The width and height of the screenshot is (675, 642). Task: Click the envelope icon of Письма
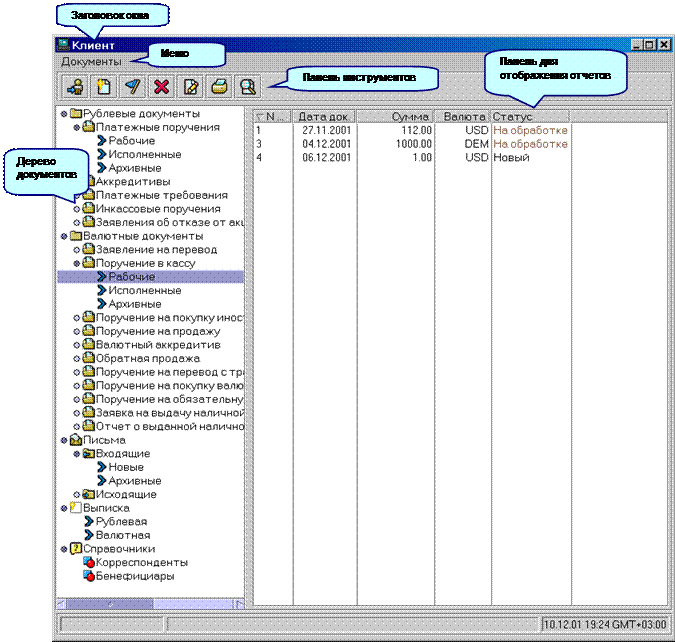76,440
